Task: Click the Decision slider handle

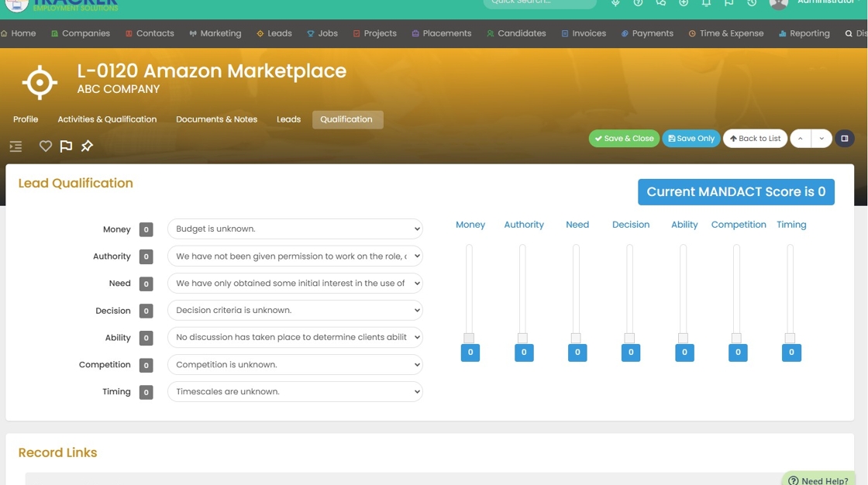Action: coord(629,338)
